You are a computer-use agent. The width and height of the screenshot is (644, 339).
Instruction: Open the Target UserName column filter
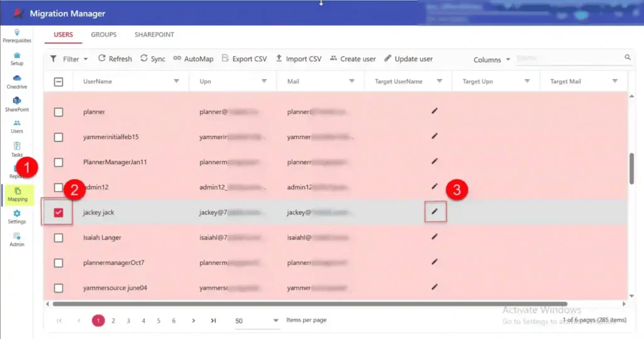(440, 81)
